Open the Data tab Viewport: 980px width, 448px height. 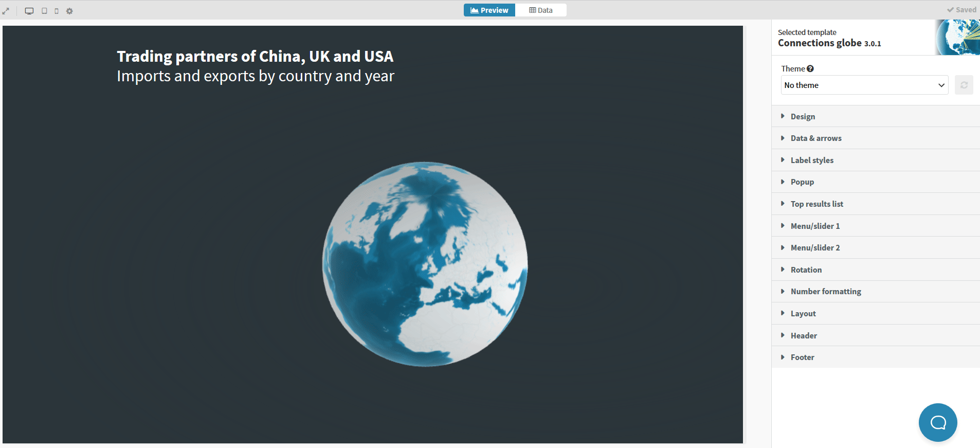[540, 10]
